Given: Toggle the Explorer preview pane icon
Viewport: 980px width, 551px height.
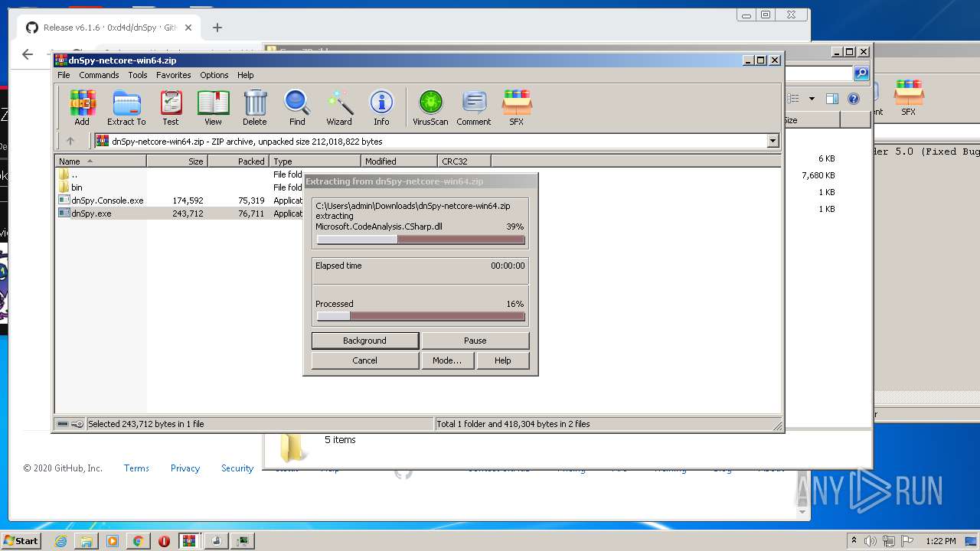Looking at the screenshot, I should click(x=832, y=99).
